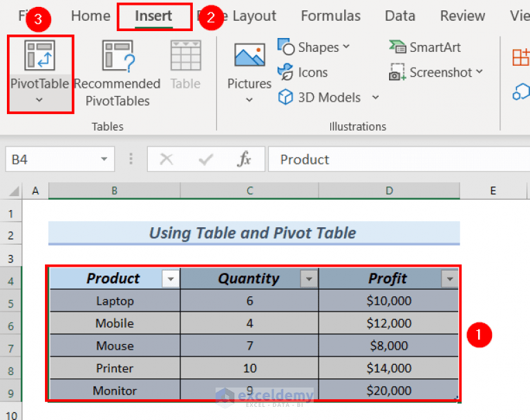530x420 pixels.
Task: Click the 3D Models icon
Action: tap(285, 97)
